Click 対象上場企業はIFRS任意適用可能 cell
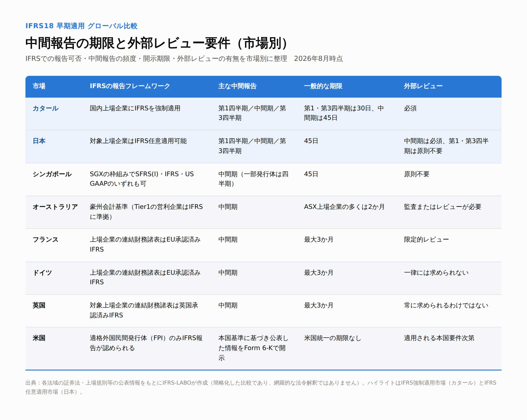The width and height of the screenshot is (527, 420). point(138,141)
